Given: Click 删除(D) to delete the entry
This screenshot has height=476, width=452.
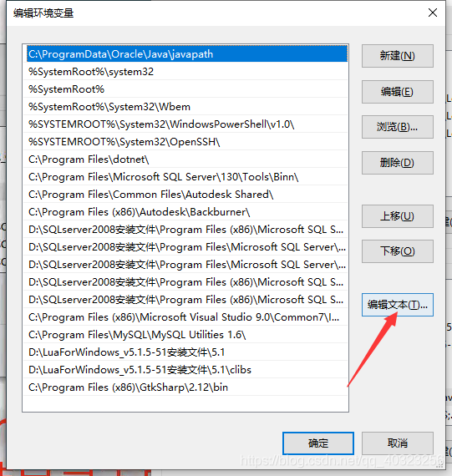Looking at the screenshot, I should tap(398, 163).
